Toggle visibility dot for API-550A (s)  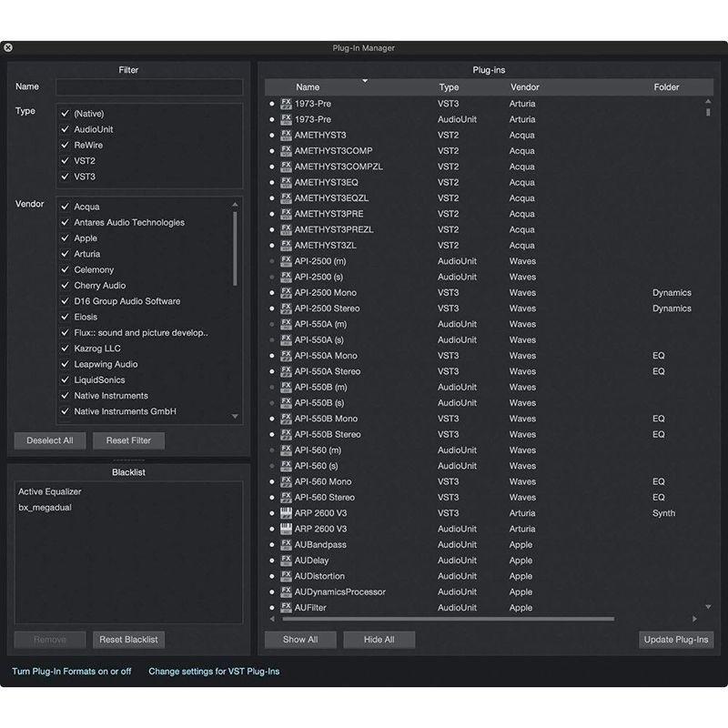272,339
